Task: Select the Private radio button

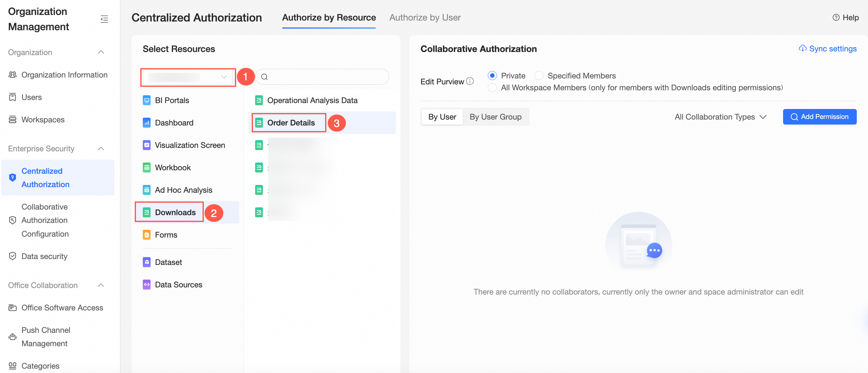Action: click(x=492, y=76)
